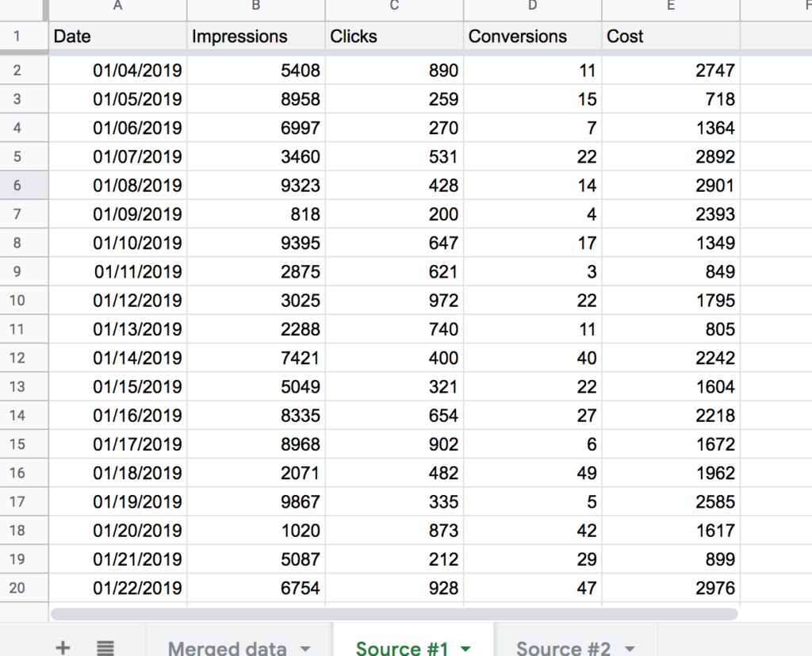Click the Conversions header cell

pyautogui.click(x=532, y=36)
